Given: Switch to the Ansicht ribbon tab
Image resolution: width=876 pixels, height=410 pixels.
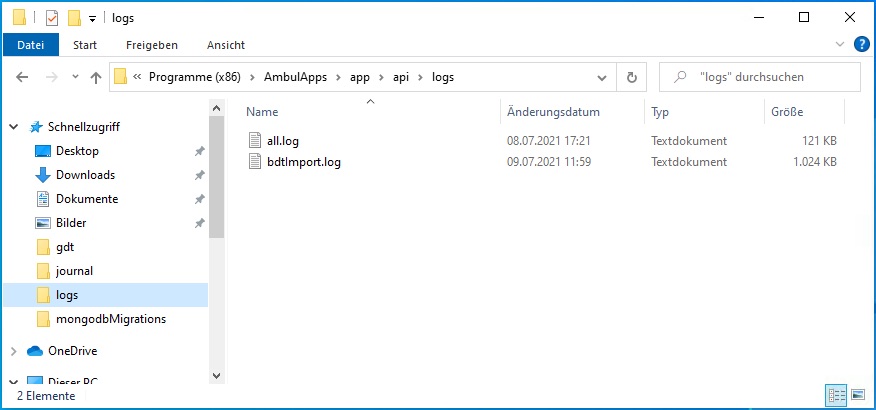Looking at the screenshot, I should point(226,45).
